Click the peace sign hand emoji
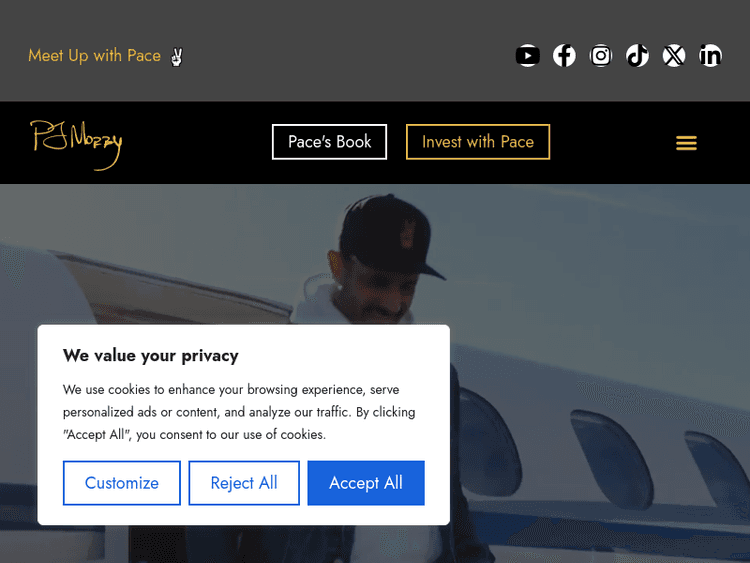 (177, 56)
